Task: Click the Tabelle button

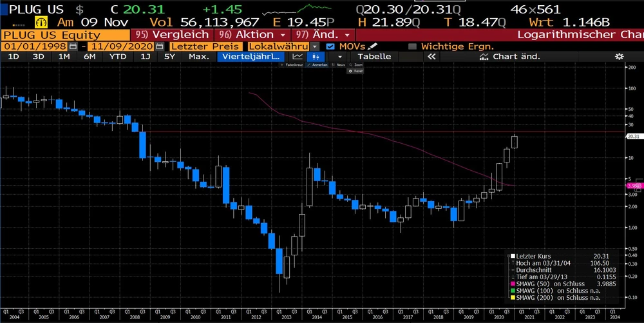Action: [x=374, y=57]
